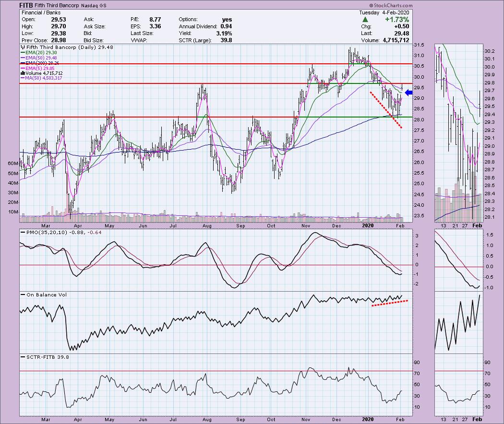Click the header Volume value 4,715,712
The height and width of the screenshot is (424, 504).
click(x=396, y=40)
